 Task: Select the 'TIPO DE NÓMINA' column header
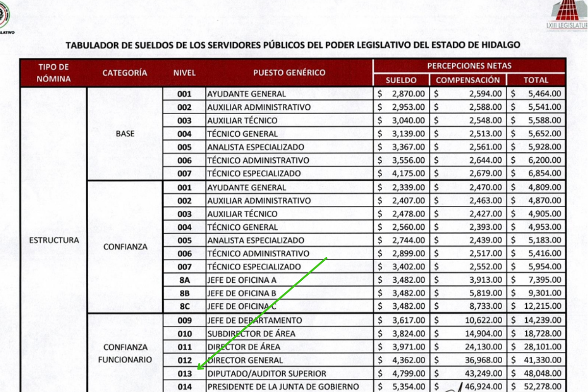click(54, 73)
